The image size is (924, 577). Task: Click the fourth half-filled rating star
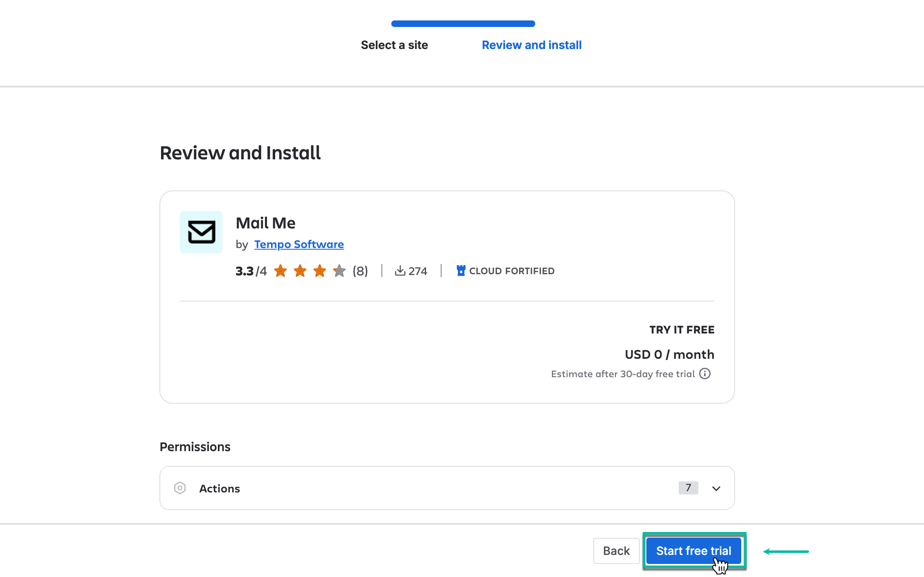click(339, 271)
